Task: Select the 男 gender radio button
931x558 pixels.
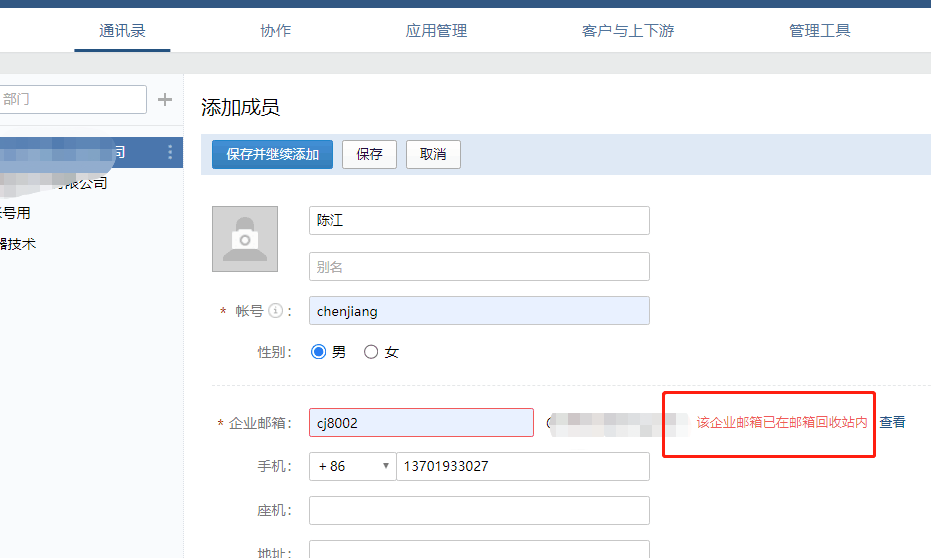Action: pos(319,352)
